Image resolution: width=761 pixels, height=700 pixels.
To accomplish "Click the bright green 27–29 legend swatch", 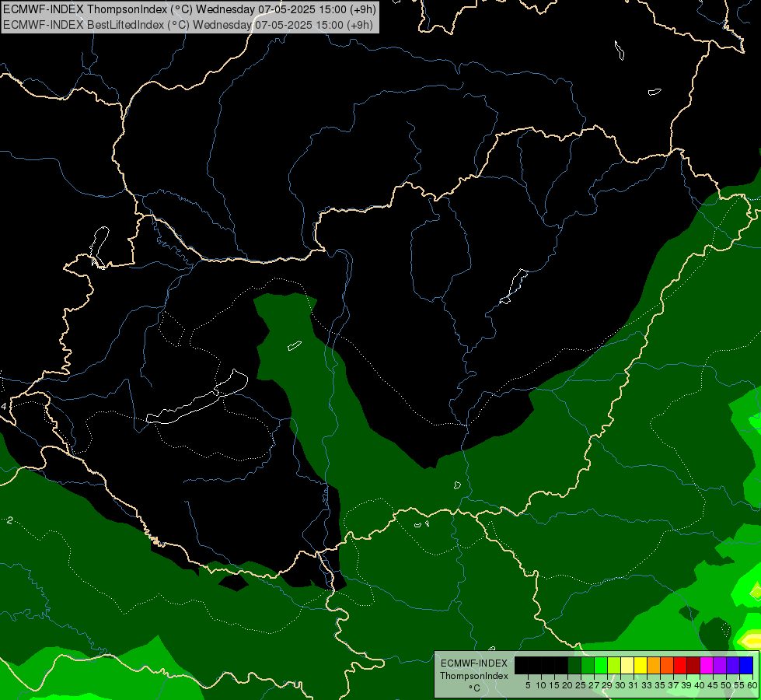I will tap(601, 665).
